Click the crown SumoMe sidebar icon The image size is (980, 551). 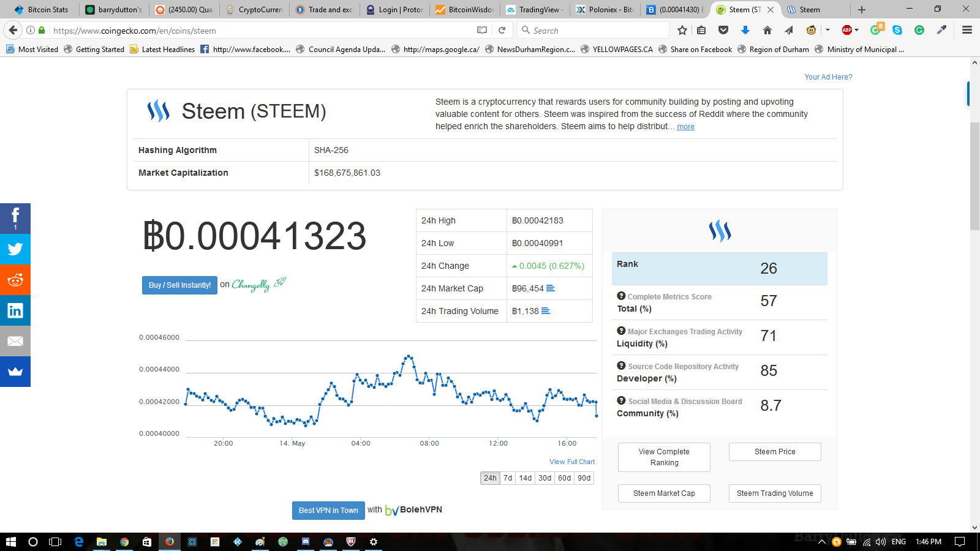[x=15, y=372]
